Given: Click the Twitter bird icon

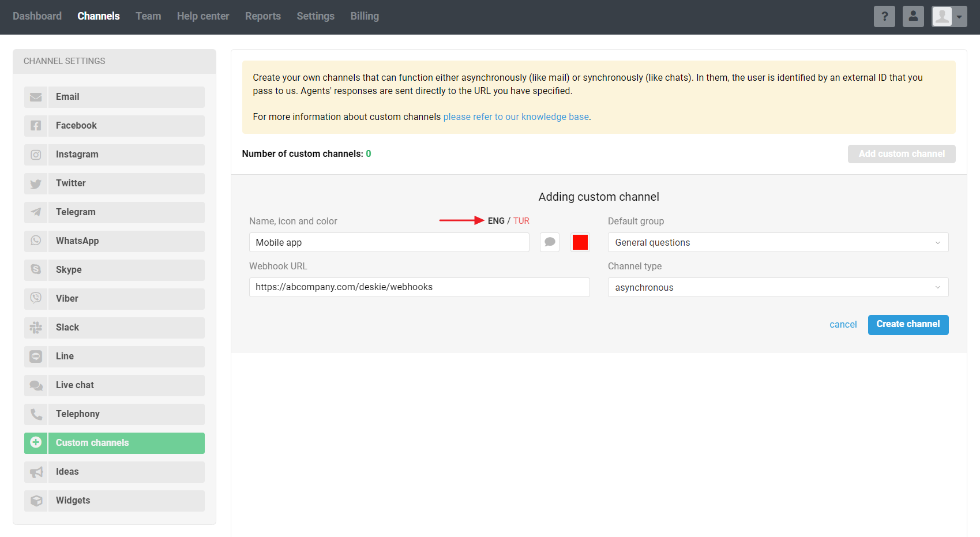Looking at the screenshot, I should point(36,183).
